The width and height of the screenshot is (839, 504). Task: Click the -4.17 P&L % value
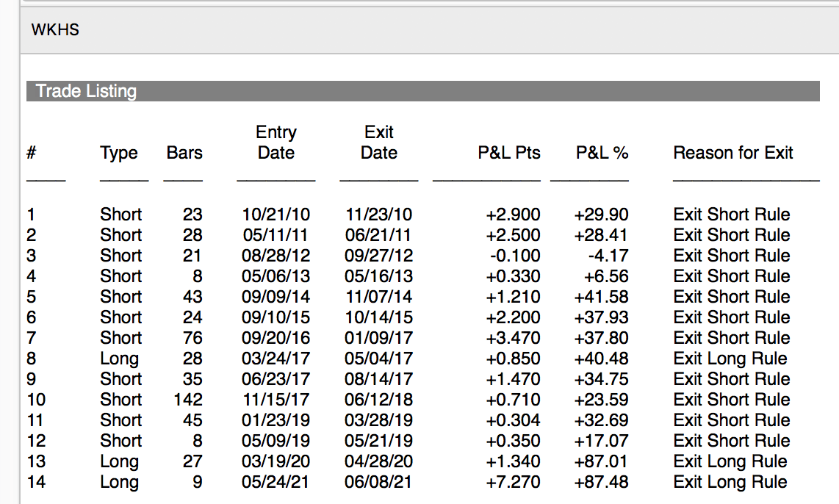pos(608,256)
